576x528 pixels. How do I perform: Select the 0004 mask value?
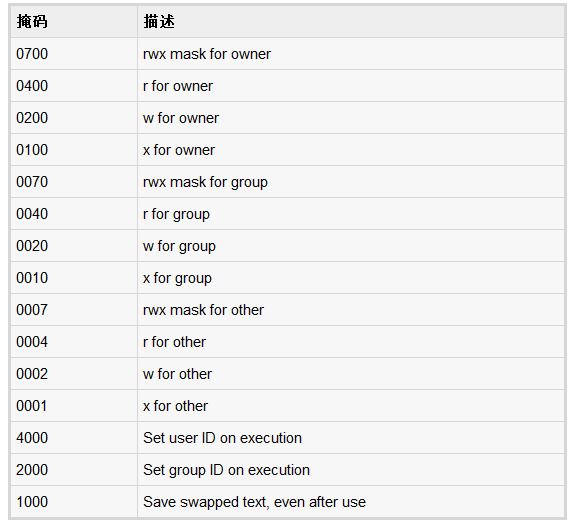pyautogui.click(x=32, y=342)
